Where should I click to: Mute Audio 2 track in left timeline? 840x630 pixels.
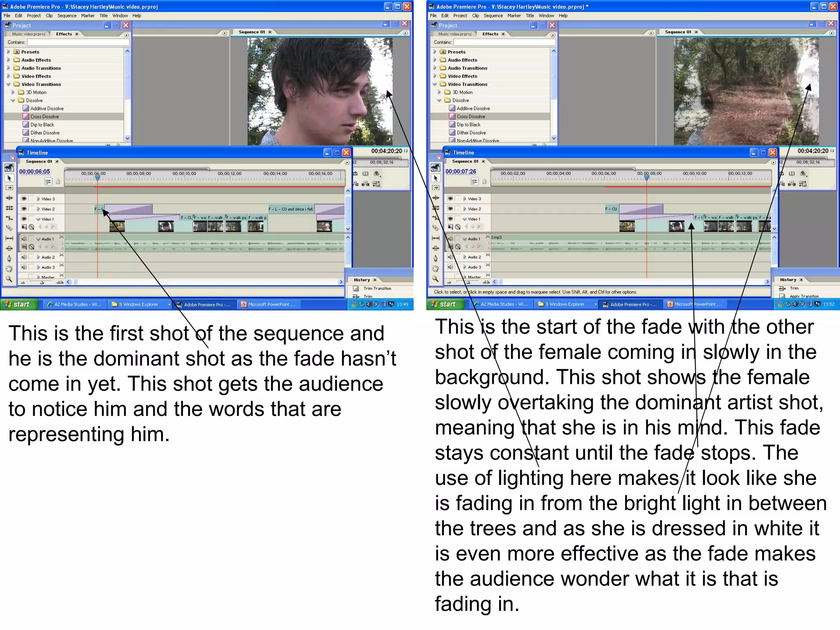24,257
